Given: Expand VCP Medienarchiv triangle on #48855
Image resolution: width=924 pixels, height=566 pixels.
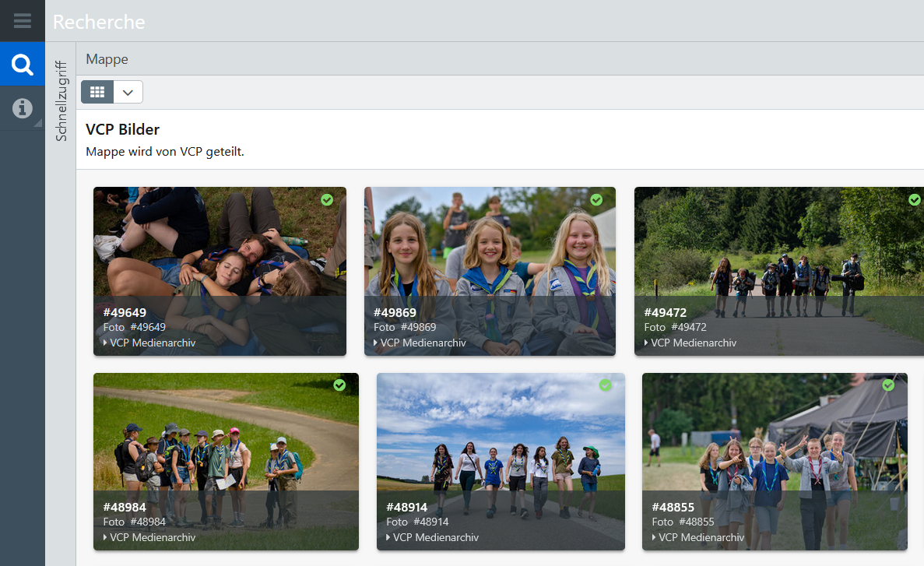Looking at the screenshot, I should point(654,537).
